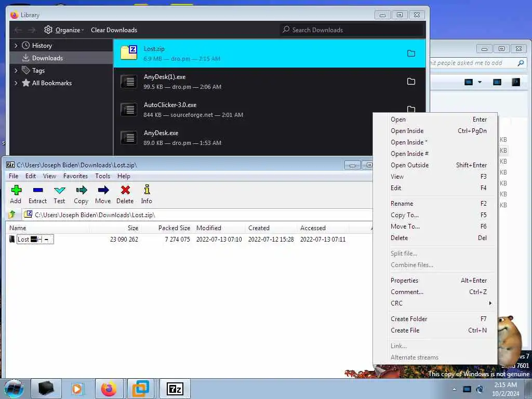Click the search magnifier in the rear window
Image resolution: width=532 pixels, height=399 pixels.
tap(521, 63)
